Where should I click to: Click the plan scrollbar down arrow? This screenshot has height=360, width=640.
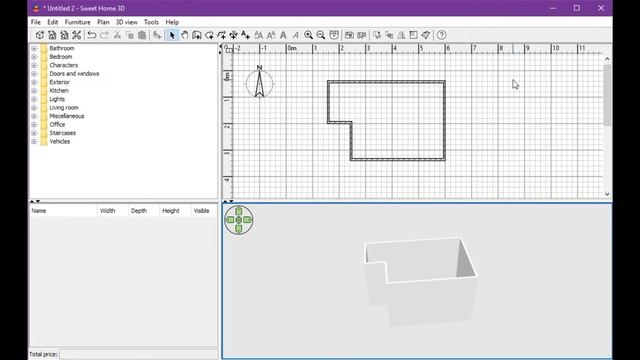click(607, 194)
